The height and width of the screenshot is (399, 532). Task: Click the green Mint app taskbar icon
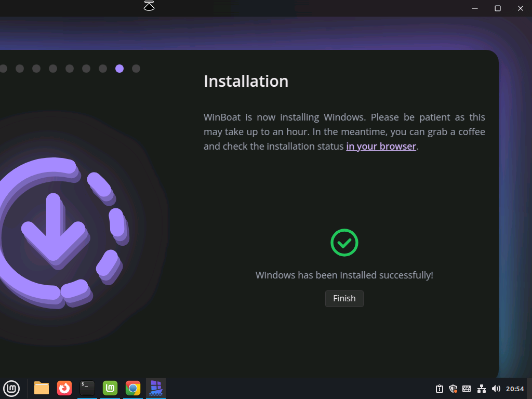click(110, 388)
